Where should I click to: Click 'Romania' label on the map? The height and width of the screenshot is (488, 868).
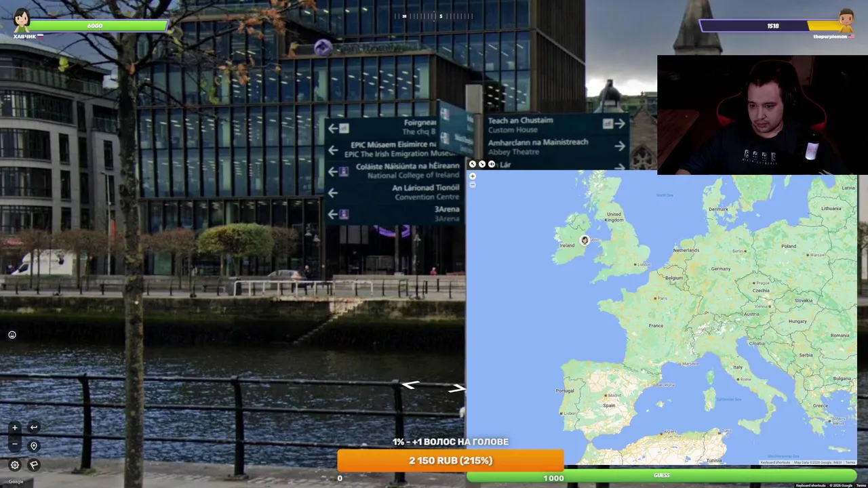click(840, 335)
